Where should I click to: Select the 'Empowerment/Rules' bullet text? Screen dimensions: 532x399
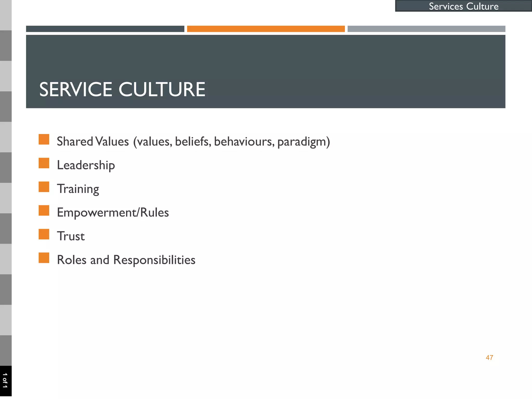113,212
